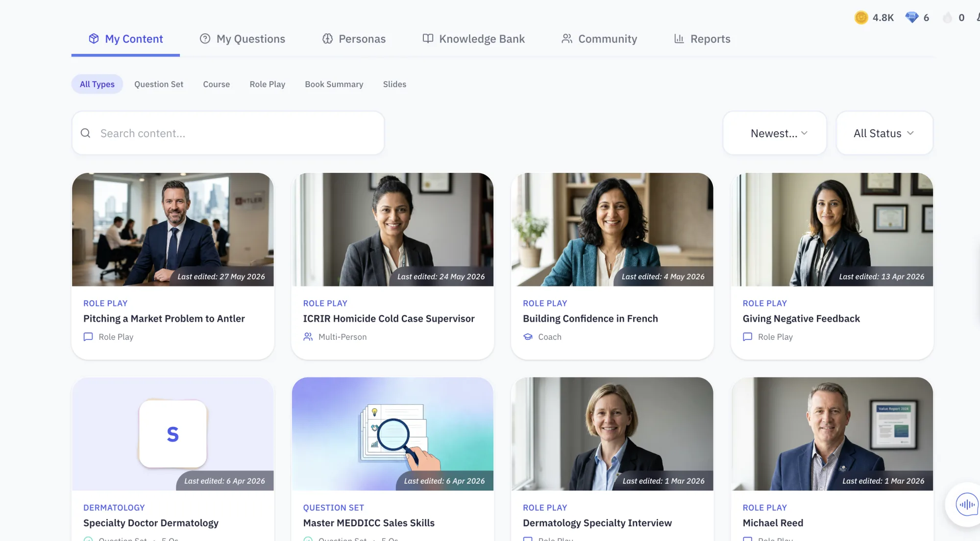Image resolution: width=980 pixels, height=541 pixels.
Task: Open the Community tab
Action: pyautogui.click(x=599, y=39)
